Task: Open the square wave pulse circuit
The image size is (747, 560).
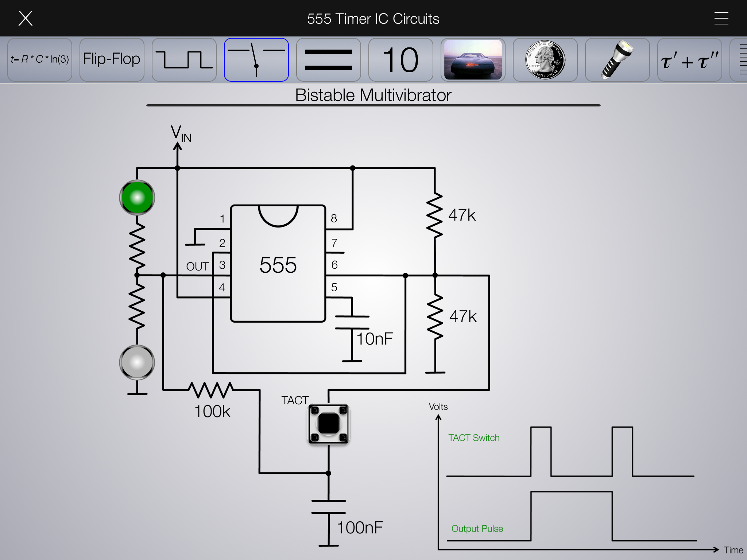Action: (x=184, y=60)
